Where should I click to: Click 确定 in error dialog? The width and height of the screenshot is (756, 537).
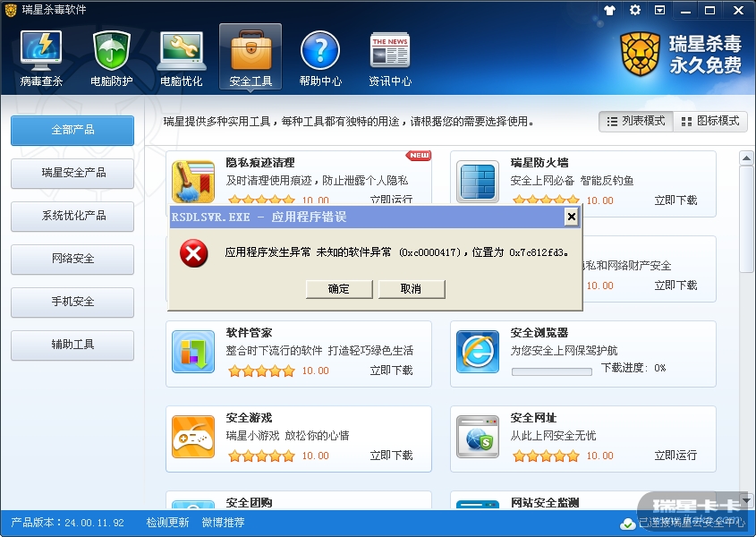pos(339,289)
